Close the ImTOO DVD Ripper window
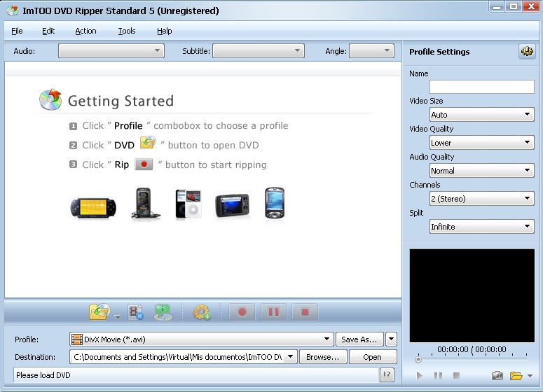543x392 pixels. pos(530,6)
